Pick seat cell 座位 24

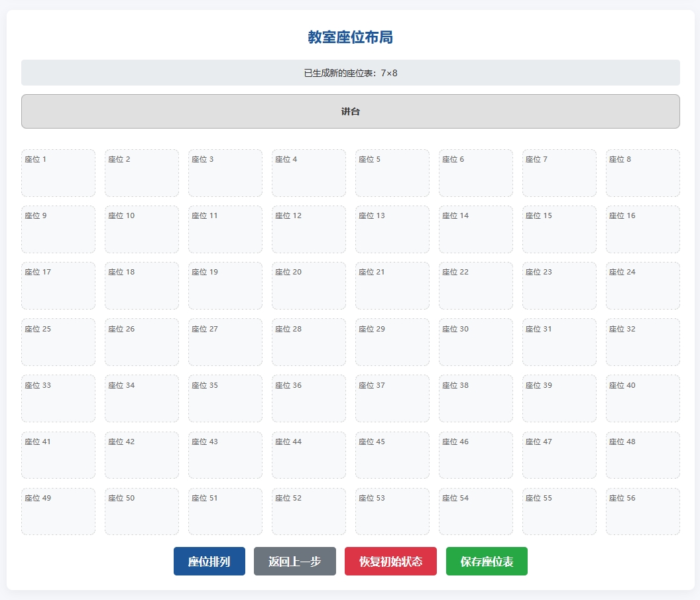click(643, 286)
